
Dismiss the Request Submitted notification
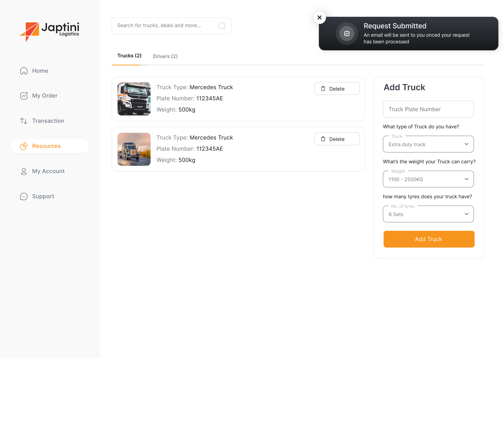point(319,17)
